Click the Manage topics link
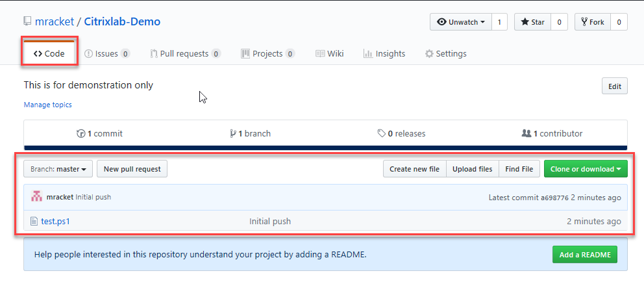Viewport: 644px width, 297px height. (x=47, y=105)
